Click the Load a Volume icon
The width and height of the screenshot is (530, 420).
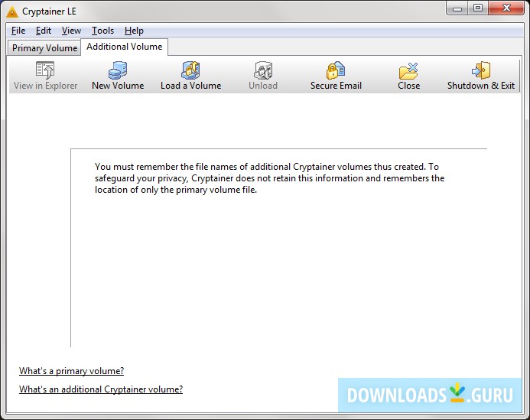[x=190, y=70]
